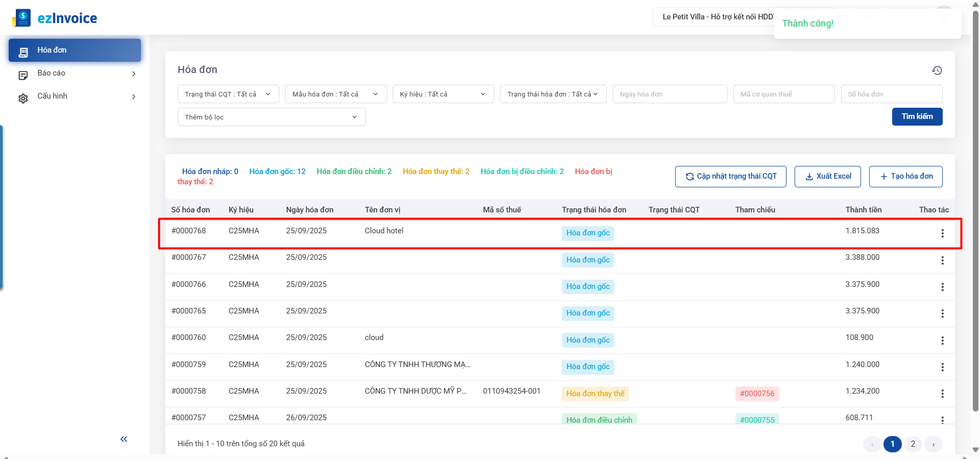
Task: Collapse sidebar with double-chevron icon
Action: [x=124, y=439]
